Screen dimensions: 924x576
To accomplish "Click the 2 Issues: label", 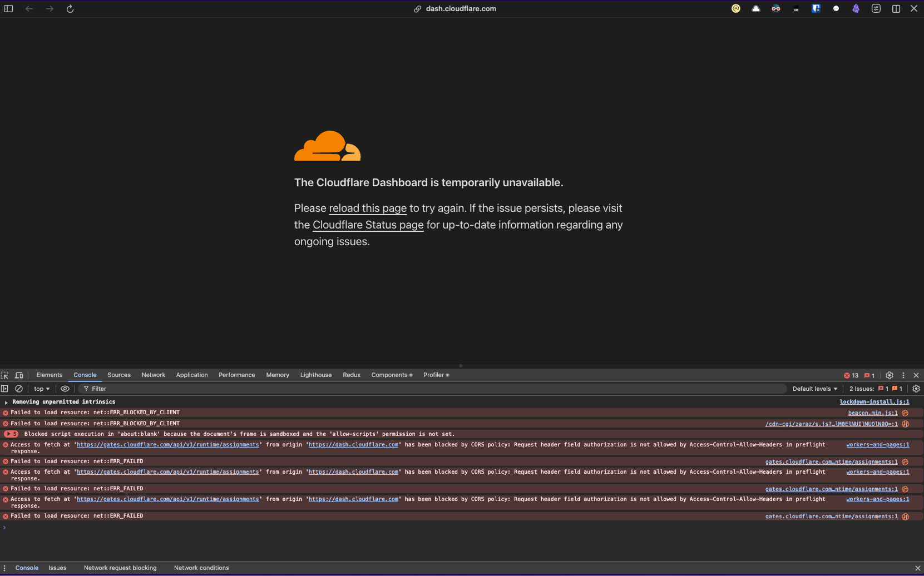I will pos(862,389).
